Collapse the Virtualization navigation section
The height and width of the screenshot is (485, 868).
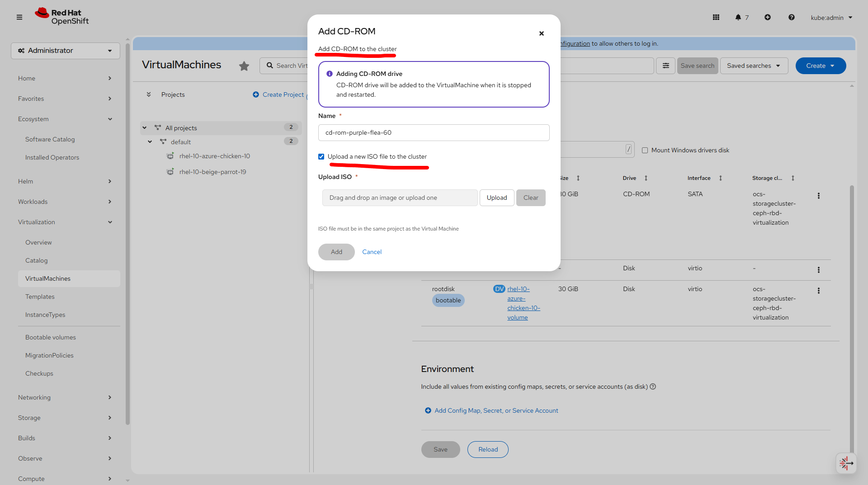point(66,222)
